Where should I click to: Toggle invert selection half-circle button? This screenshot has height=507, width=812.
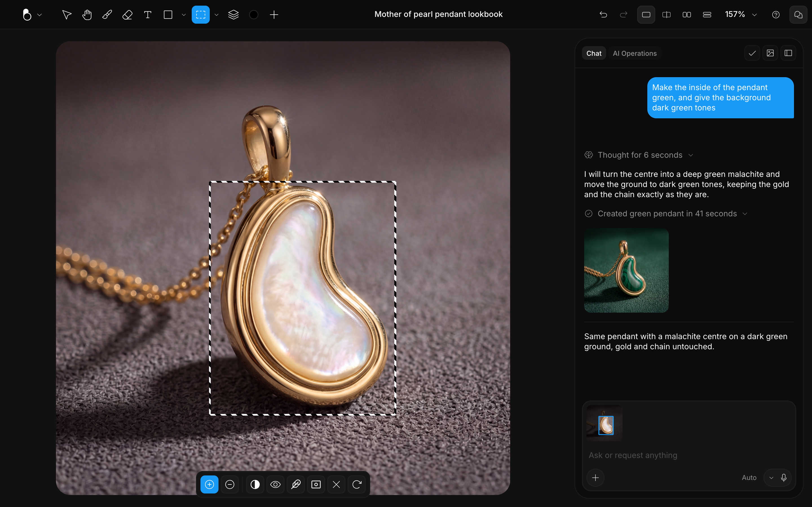coord(255,484)
